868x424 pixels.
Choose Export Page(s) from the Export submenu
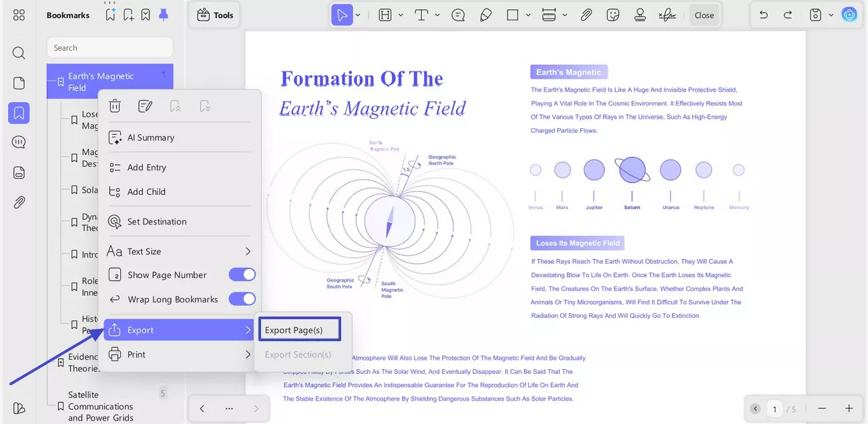tap(299, 329)
